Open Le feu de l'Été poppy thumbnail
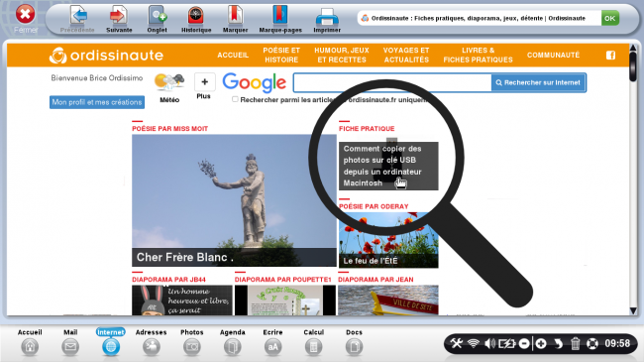Image resolution: width=644 pixels, height=362 pixels. pos(388,240)
